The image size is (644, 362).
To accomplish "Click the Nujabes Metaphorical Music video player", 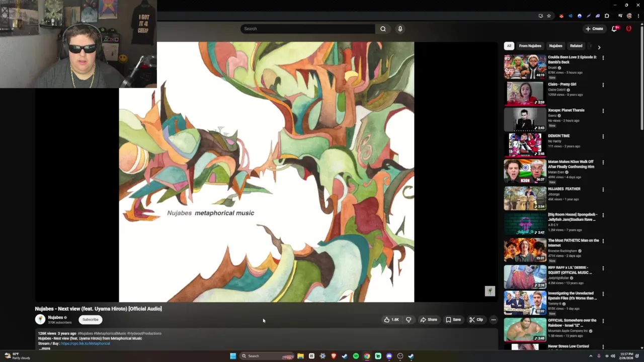I will (x=266, y=172).
